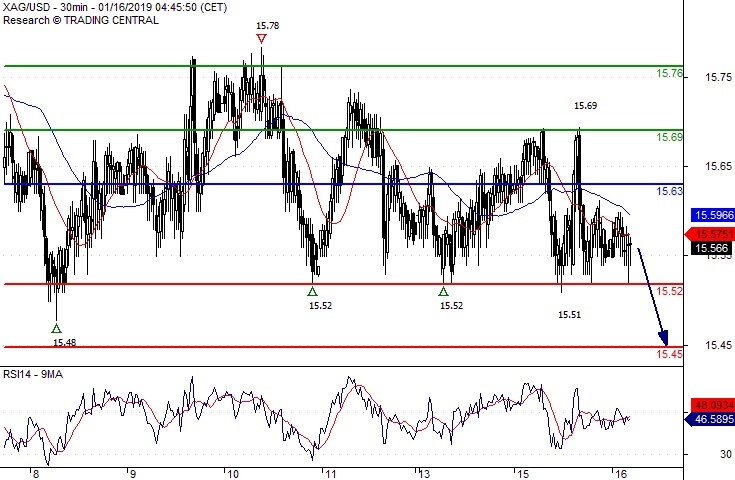Select the first green triangle labeled 15.52

[x=313, y=291]
